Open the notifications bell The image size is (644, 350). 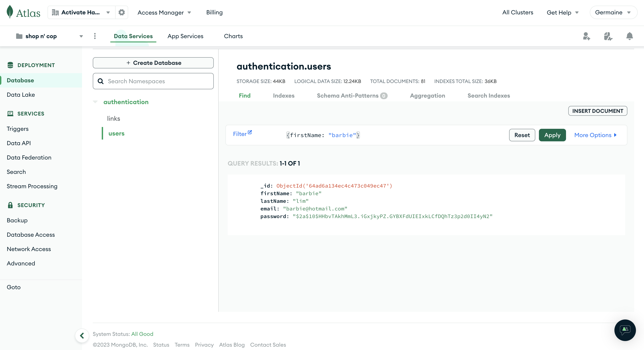tap(629, 36)
